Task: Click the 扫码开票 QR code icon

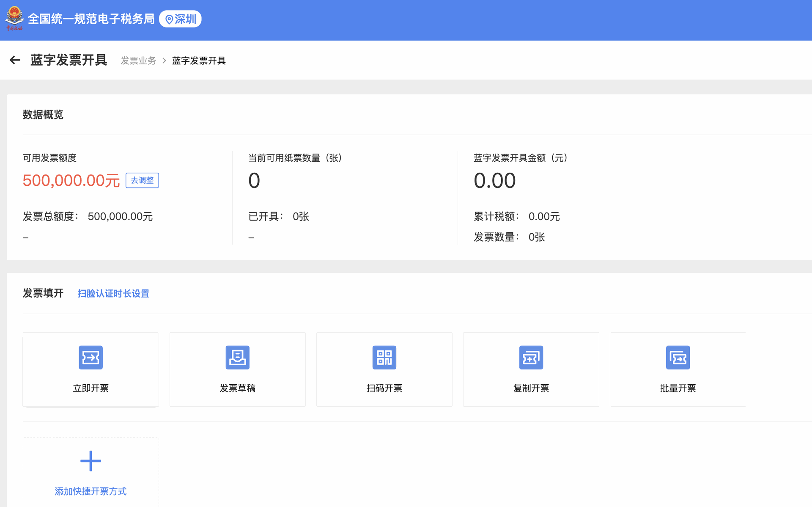Action: (384, 358)
